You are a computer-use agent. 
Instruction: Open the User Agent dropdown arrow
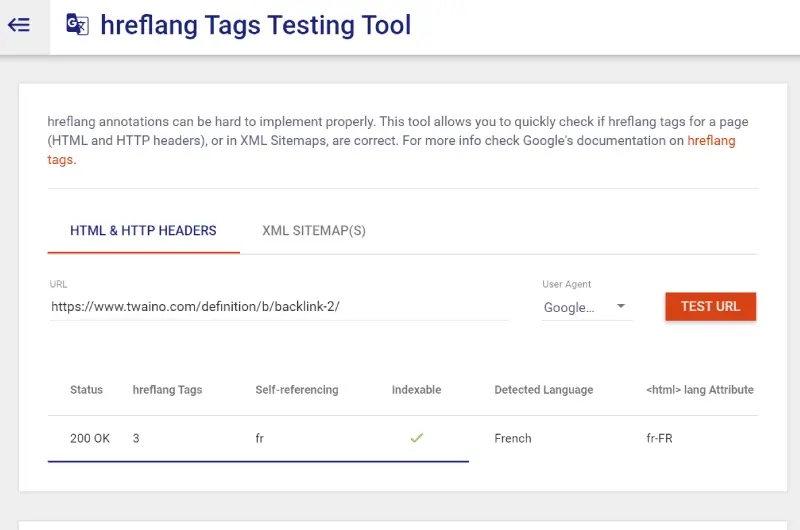[x=620, y=306]
